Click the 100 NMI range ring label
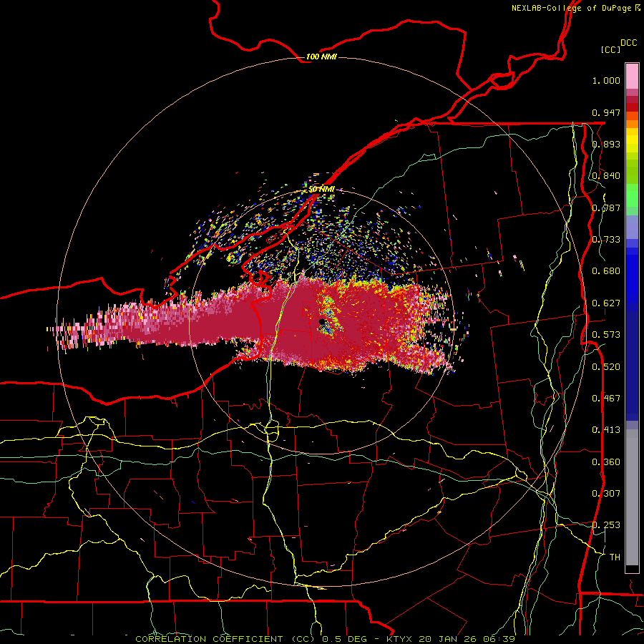The height and width of the screenshot is (644, 644). click(x=321, y=57)
